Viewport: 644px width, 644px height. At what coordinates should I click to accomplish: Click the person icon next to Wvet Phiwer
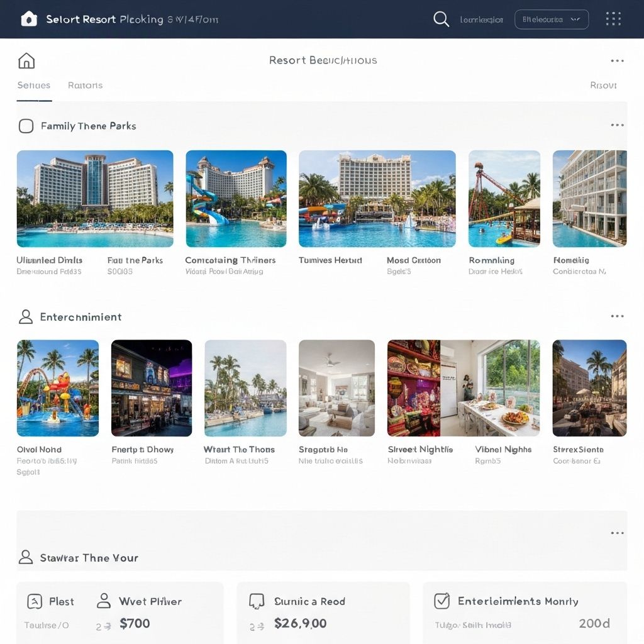pos(104,601)
